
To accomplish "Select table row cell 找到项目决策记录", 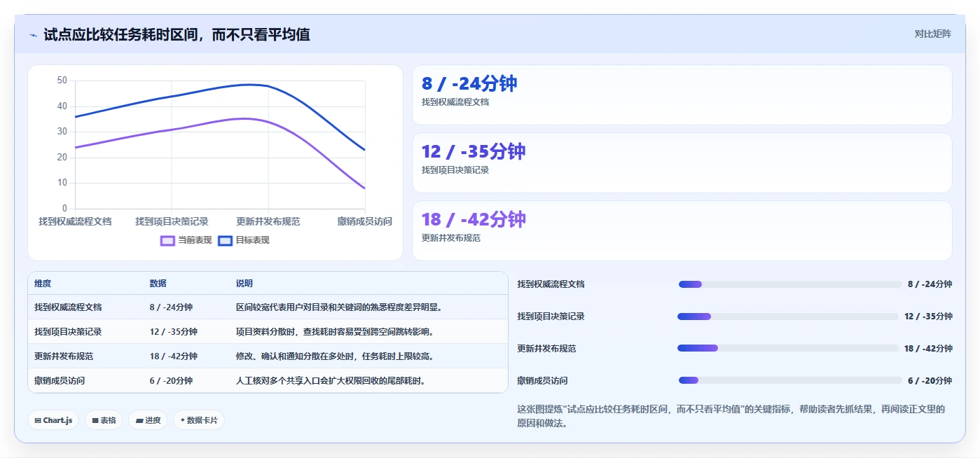I will click(x=68, y=332).
